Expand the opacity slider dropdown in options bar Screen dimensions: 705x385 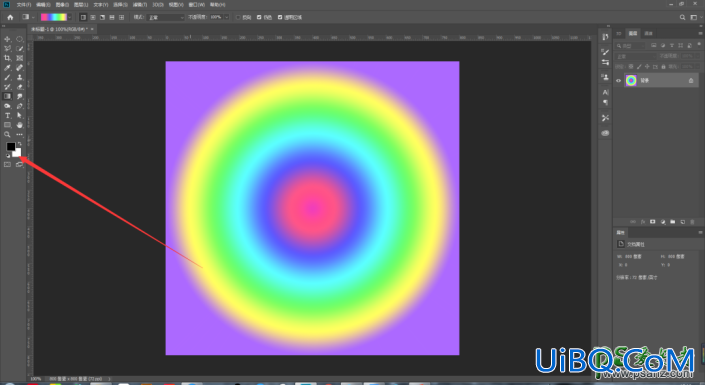pyautogui.click(x=226, y=17)
